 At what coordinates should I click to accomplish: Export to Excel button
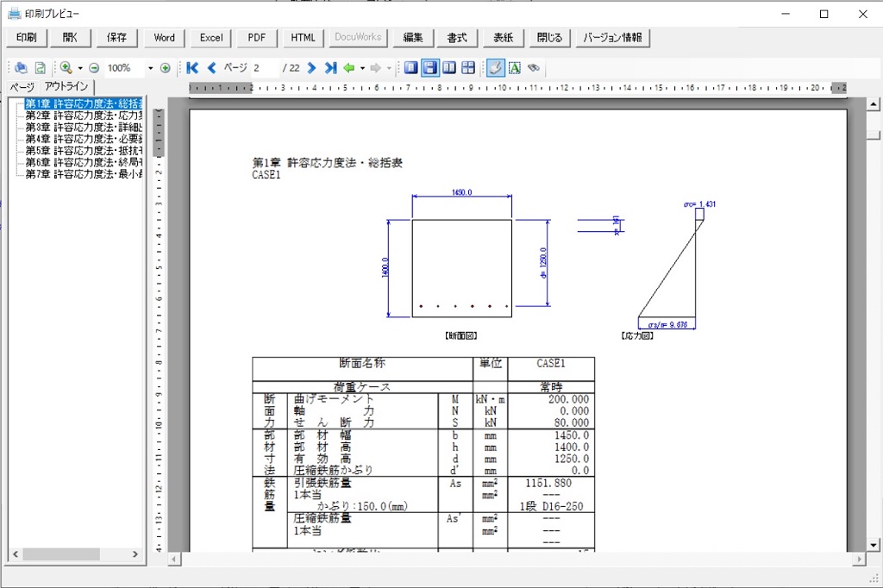(211, 38)
